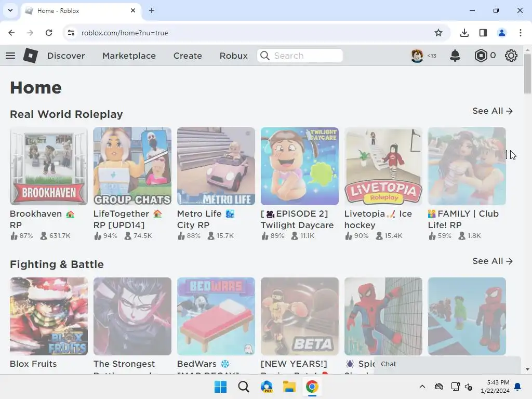Click the page vertical scrollbar thumb
This screenshot has height=399, width=532.
[x=527, y=73]
